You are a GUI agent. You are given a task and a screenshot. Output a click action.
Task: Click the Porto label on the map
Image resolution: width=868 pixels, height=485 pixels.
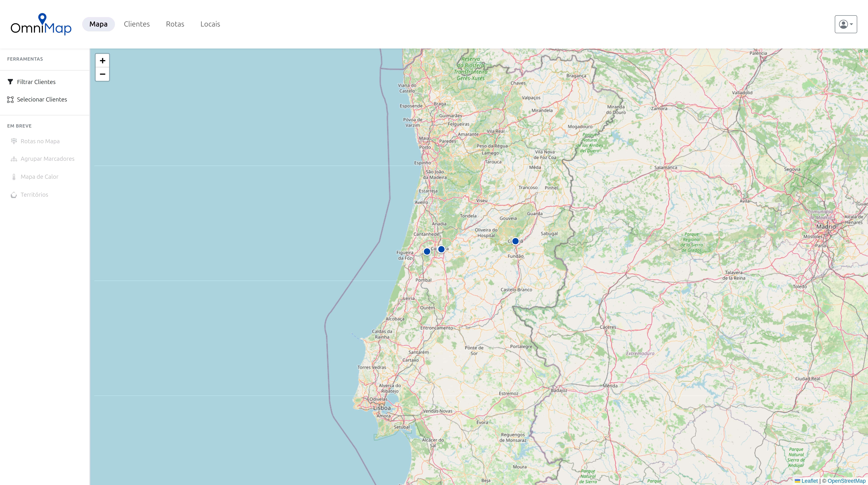425,147
